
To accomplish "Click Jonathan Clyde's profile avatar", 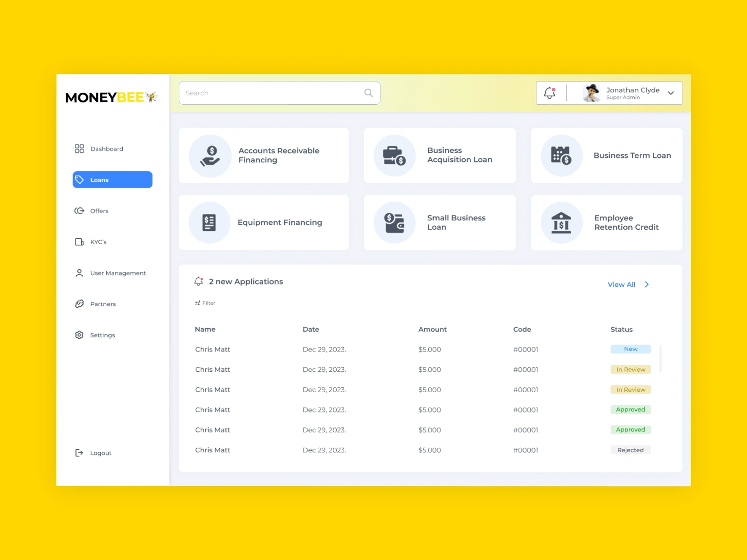I will pyautogui.click(x=592, y=93).
